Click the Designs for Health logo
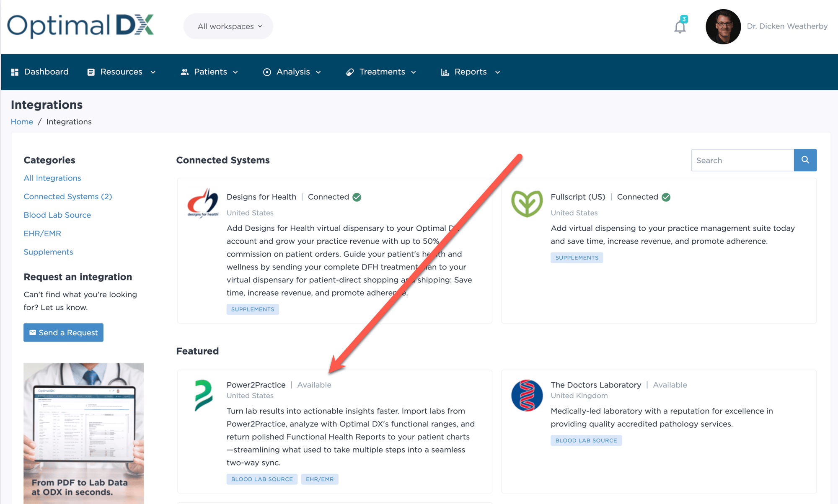The width and height of the screenshot is (838, 504). click(x=203, y=203)
